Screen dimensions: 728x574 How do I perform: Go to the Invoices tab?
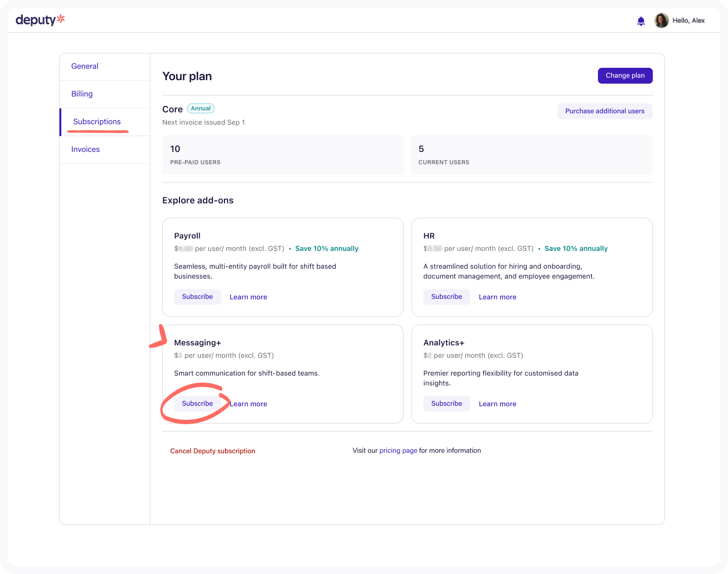coord(86,149)
